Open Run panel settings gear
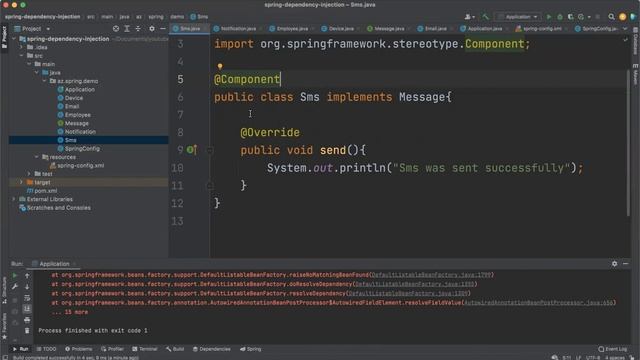Screen dimensions: 640x360 [614, 264]
